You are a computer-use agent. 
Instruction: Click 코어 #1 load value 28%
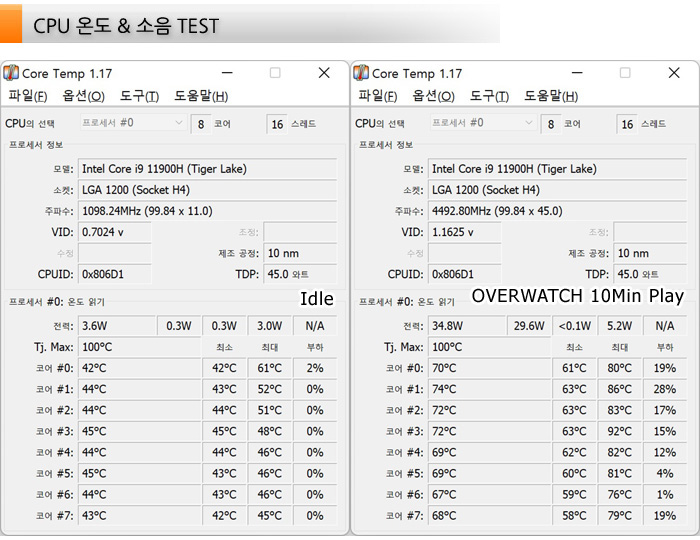point(665,389)
